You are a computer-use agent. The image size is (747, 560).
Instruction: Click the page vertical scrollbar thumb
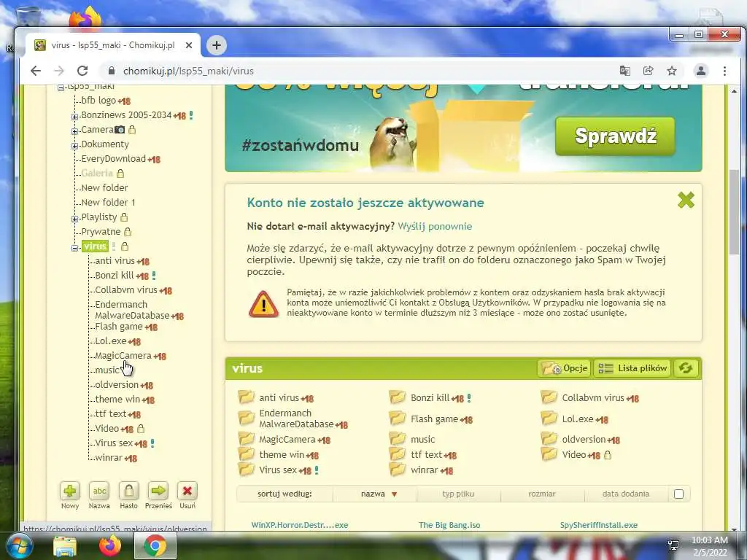click(x=734, y=212)
